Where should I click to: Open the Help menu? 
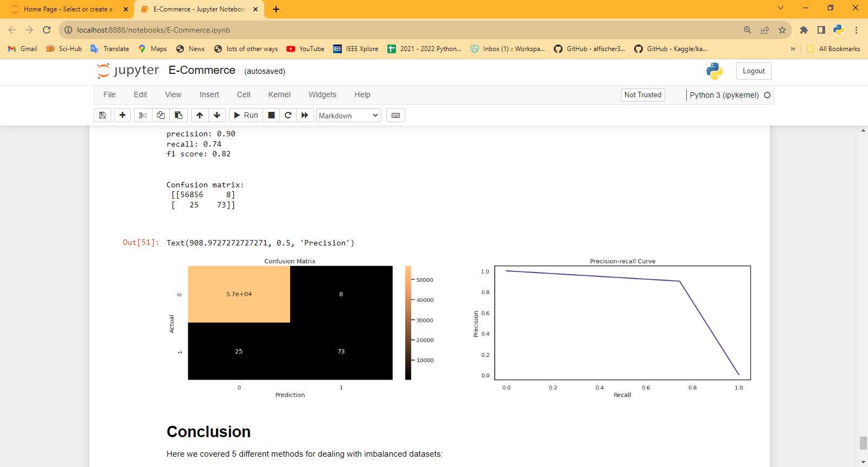point(362,94)
